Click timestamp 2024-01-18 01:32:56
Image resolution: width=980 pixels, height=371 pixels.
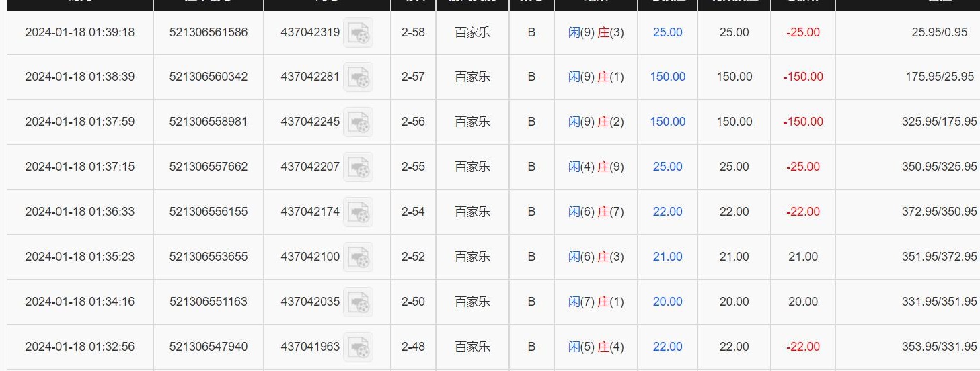tap(80, 347)
